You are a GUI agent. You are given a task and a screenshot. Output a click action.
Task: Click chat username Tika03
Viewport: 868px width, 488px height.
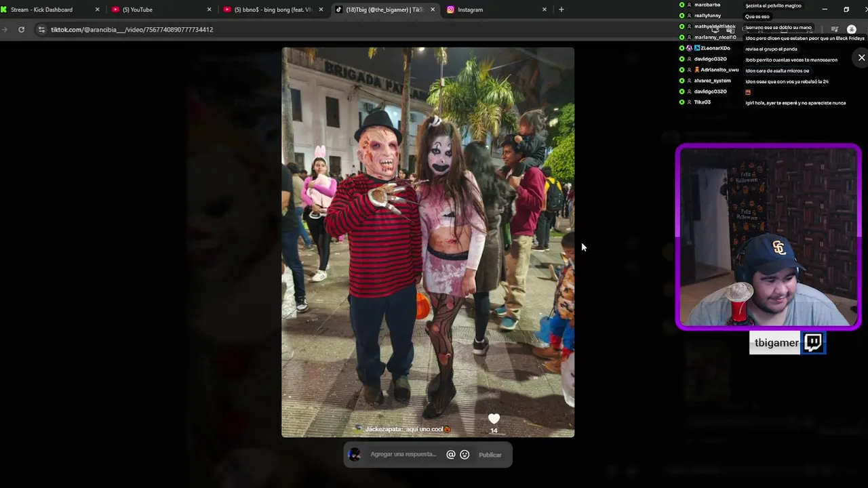coord(702,102)
